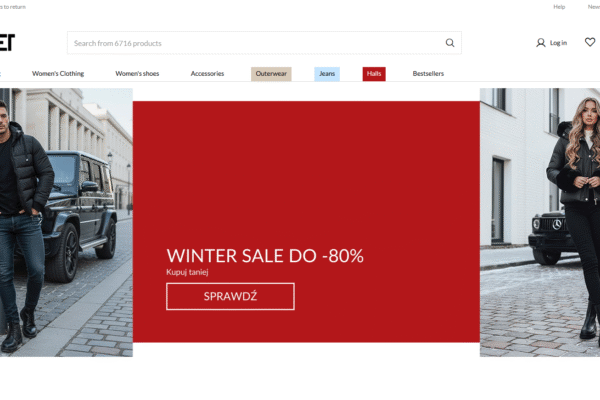Select the red Halls tab

tap(374, 74)
